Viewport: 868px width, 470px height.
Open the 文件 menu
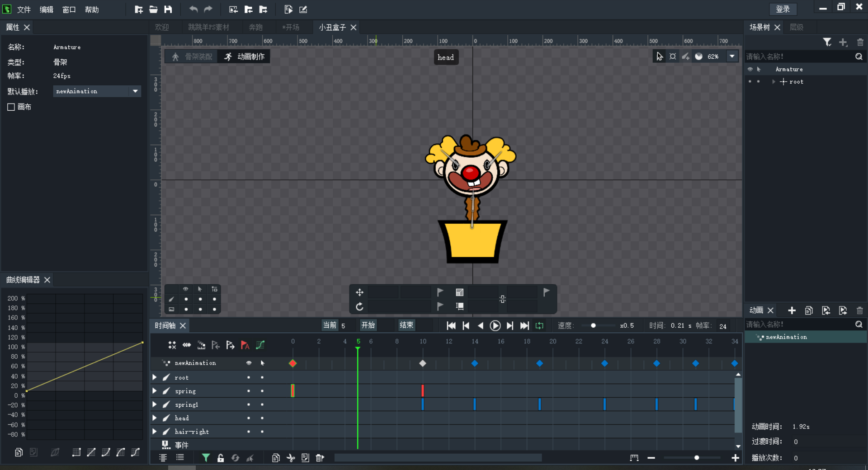(24, 9)
